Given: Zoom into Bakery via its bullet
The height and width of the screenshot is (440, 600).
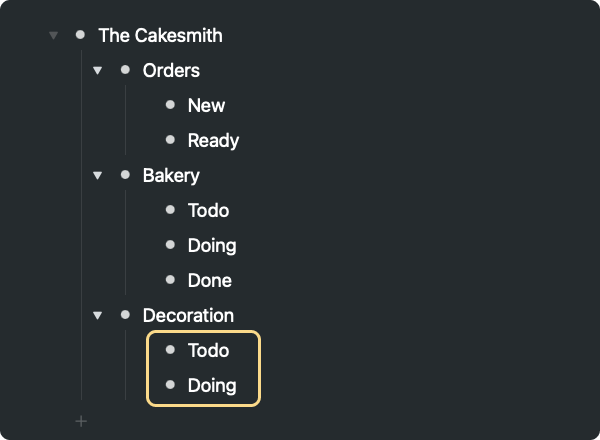Looking at the screenshot, I should point(125,175).
